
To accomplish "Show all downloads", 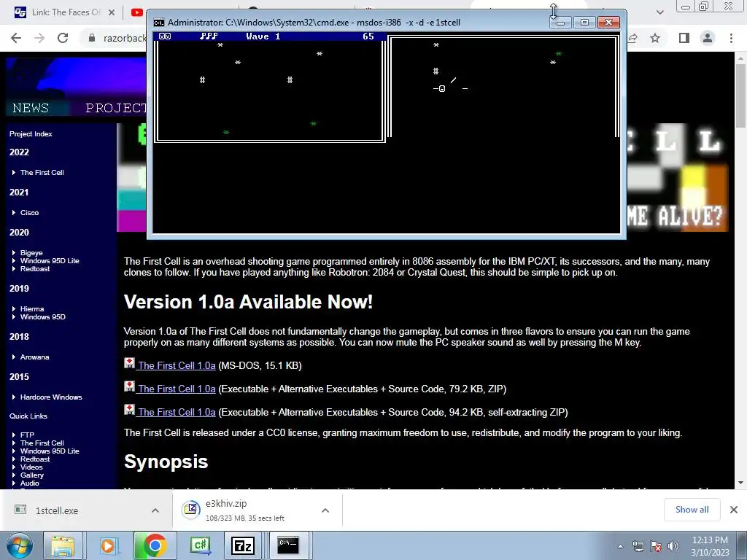I will point(692,510).
